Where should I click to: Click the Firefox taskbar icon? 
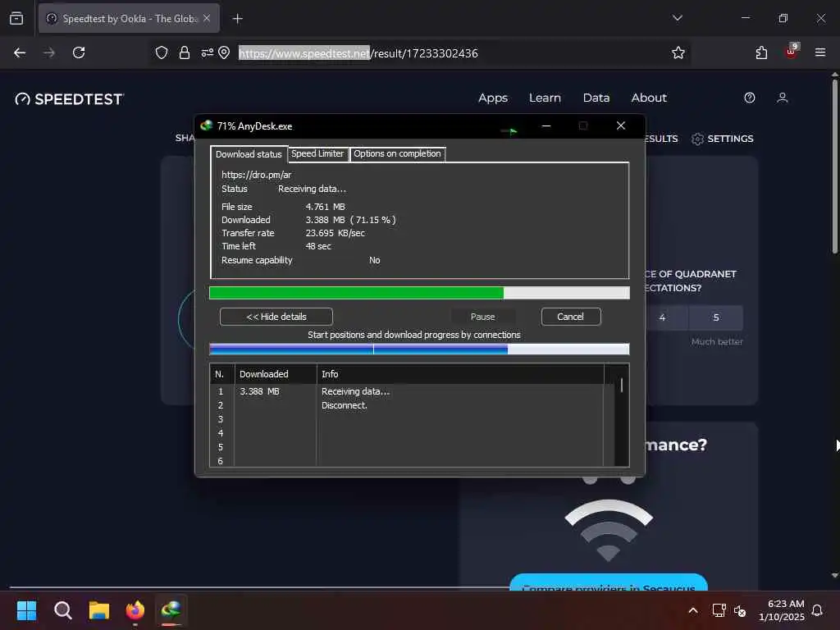point(135,610)
